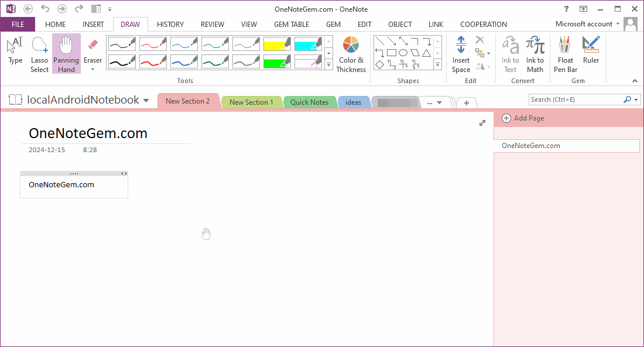644x347 pixels.
Task: Activate the Lasso Select tool
Action: [x=39, y=54]
